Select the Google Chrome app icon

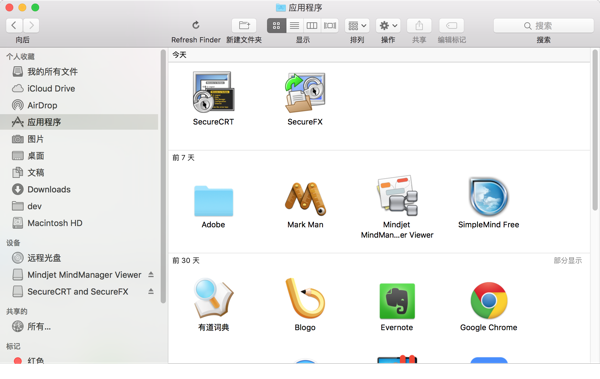[489, 301]
